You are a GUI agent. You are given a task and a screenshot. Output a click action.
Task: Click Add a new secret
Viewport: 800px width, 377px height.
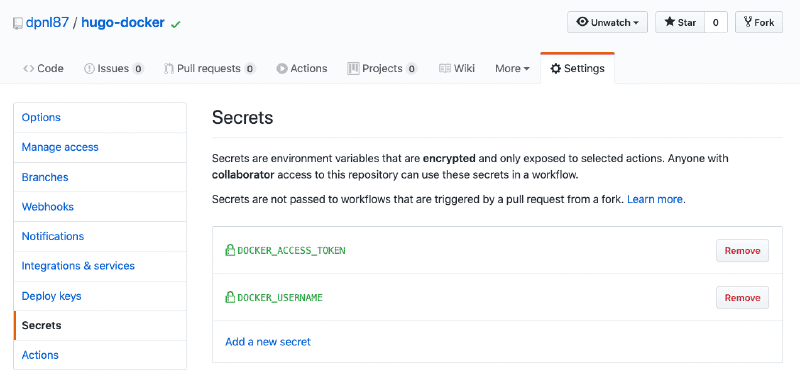coord(268,342)
